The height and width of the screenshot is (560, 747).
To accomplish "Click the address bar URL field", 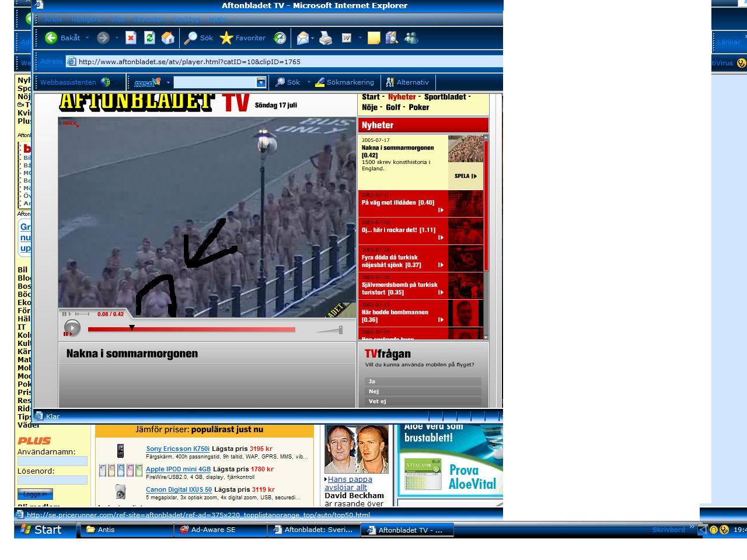I will 285,61.
